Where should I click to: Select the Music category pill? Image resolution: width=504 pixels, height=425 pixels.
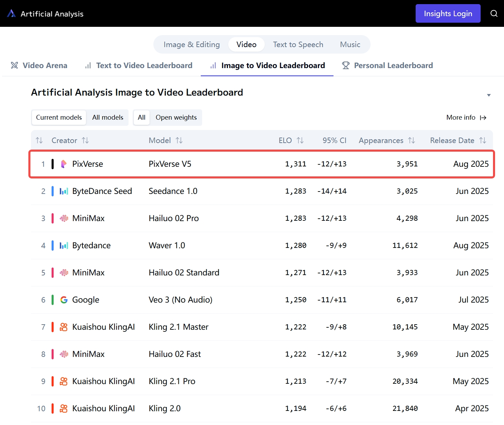pyautogui.click(x=350, y=44)
